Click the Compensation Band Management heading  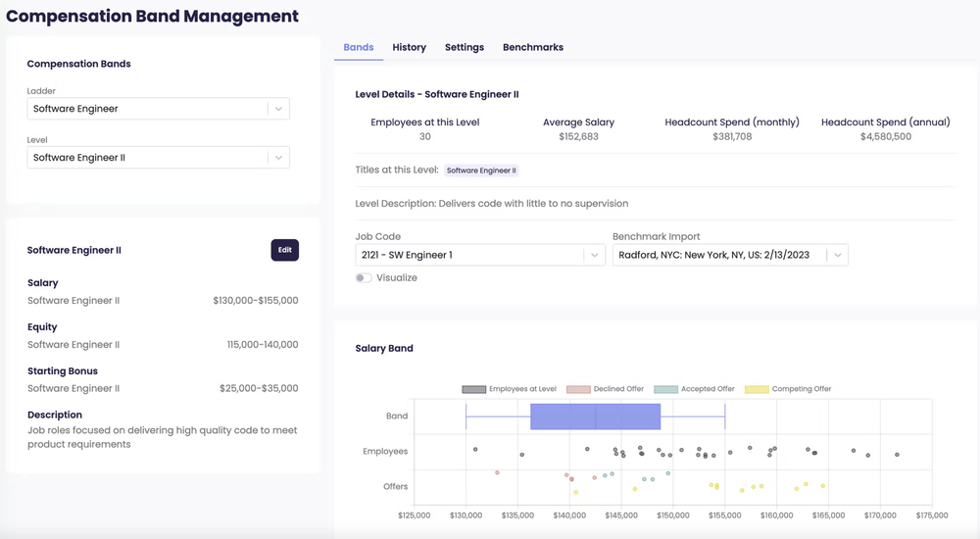[x=153, y=17]
